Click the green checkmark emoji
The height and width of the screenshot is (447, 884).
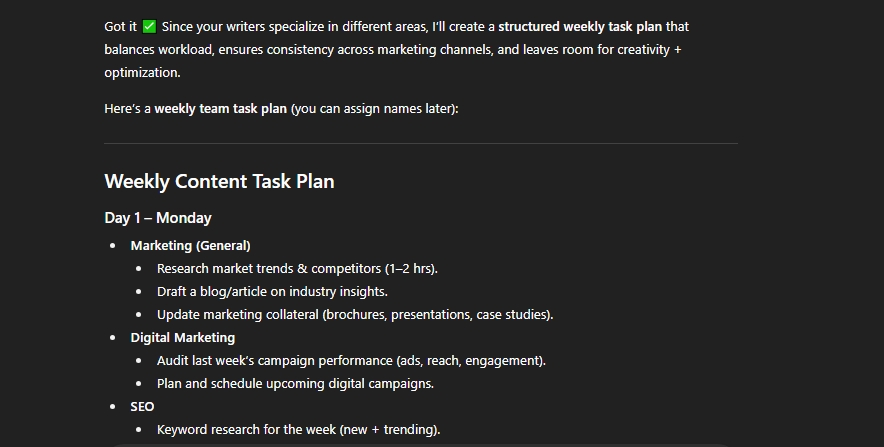[150, 26]
